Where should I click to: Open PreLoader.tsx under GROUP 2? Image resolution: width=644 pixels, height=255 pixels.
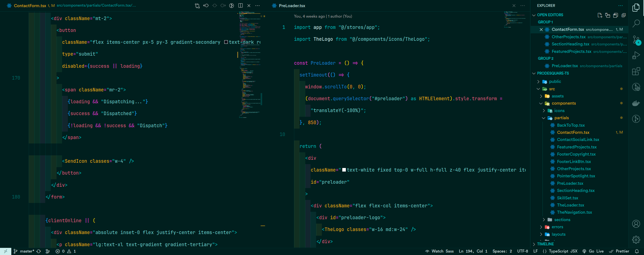click(x=579, y=66)
